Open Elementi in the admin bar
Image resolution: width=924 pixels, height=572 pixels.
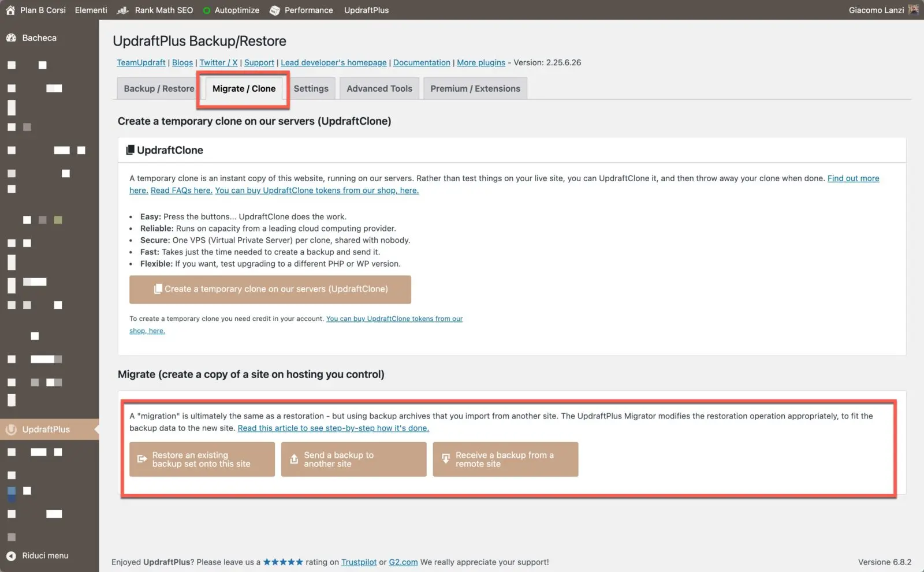(x=91, y=10)
